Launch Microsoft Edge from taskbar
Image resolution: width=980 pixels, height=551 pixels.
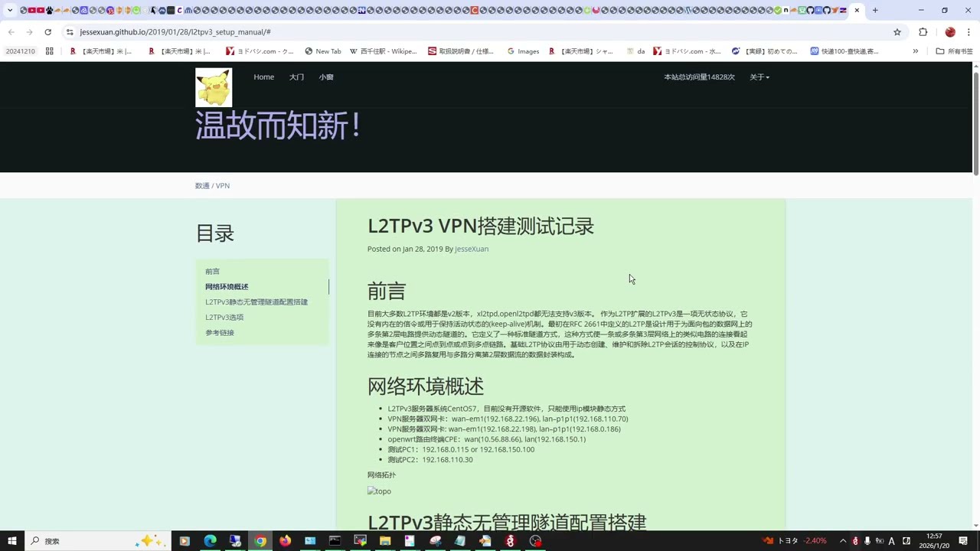pos(210,541)
